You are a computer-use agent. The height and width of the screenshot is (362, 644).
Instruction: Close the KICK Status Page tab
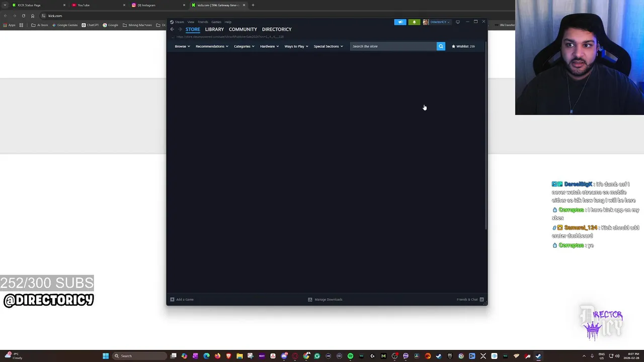64,5
